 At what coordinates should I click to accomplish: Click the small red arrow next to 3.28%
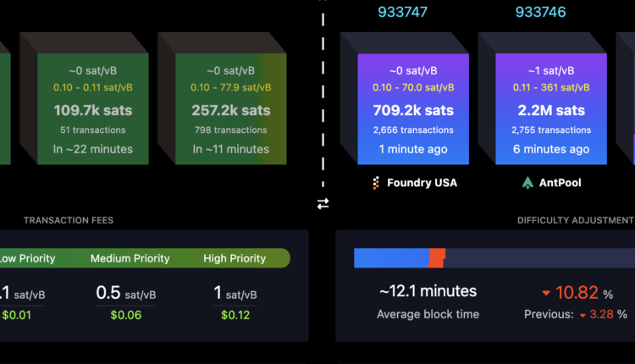(x=583, y=315)
